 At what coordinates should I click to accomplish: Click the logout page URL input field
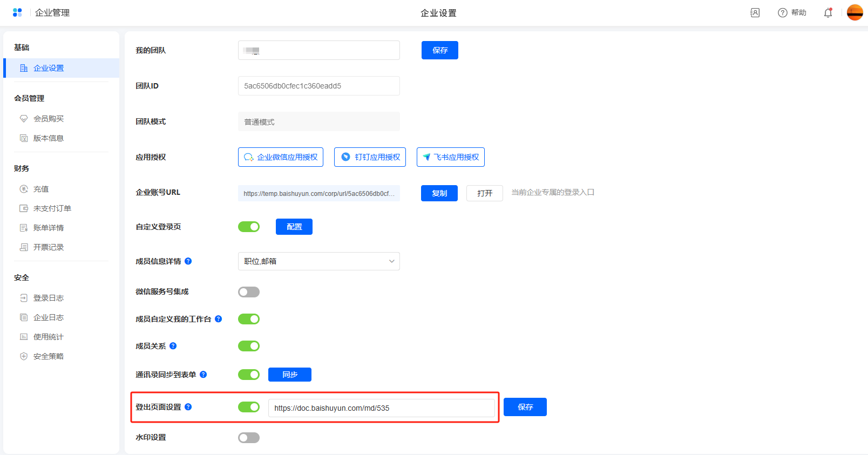pyautogui.click(x=381, y=408)
